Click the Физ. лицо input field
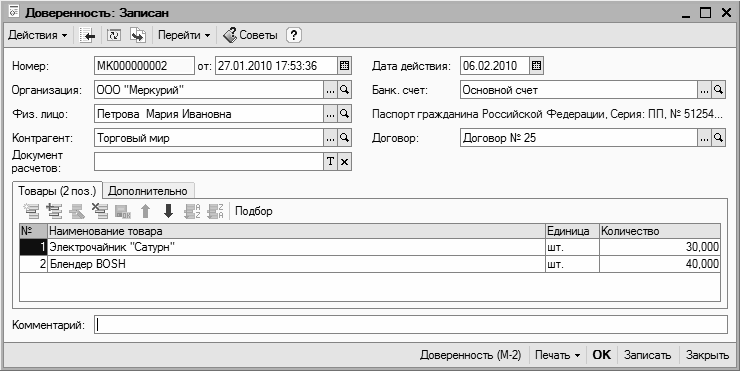The width and height of the screenshot is (740, 371). [209, 114]
